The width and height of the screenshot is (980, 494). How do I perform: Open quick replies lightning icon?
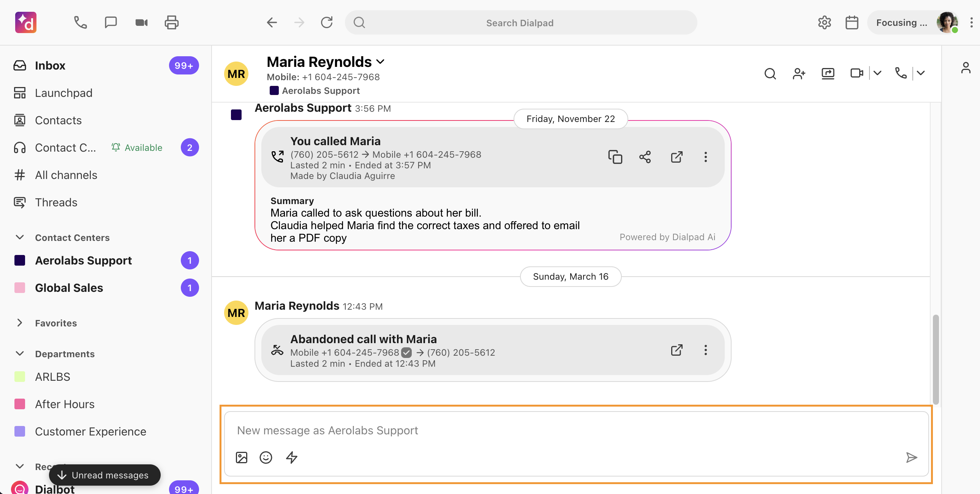pyautogui.click(x=292, y=457)
